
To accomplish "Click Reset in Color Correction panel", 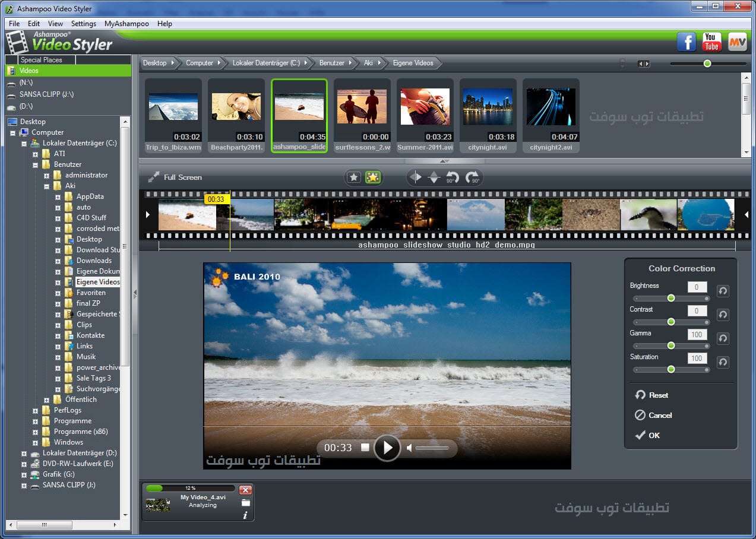I will [x=651, y=395].
